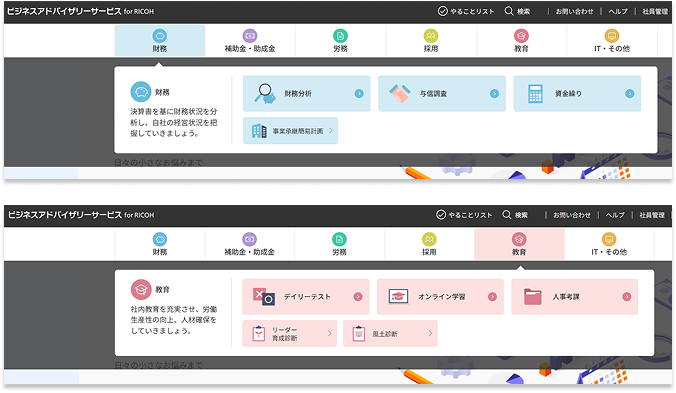
Task: Open ヘルプ link in 財務-menu screen
Action: 618,12
